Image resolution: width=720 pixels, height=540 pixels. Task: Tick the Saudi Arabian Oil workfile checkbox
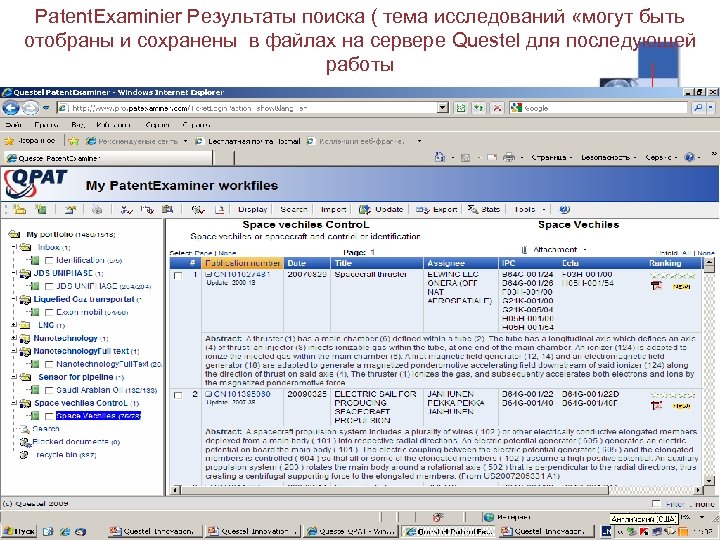[49, 390]
